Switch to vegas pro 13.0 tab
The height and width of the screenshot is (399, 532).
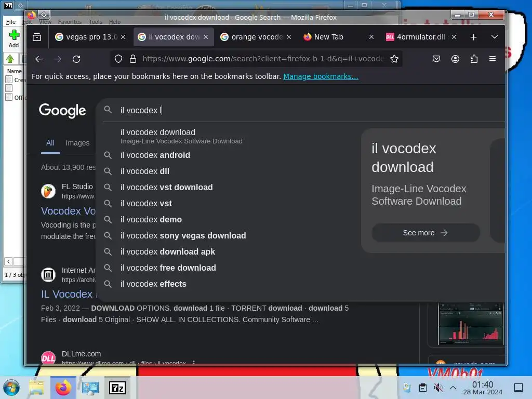[x=86, y=37]
